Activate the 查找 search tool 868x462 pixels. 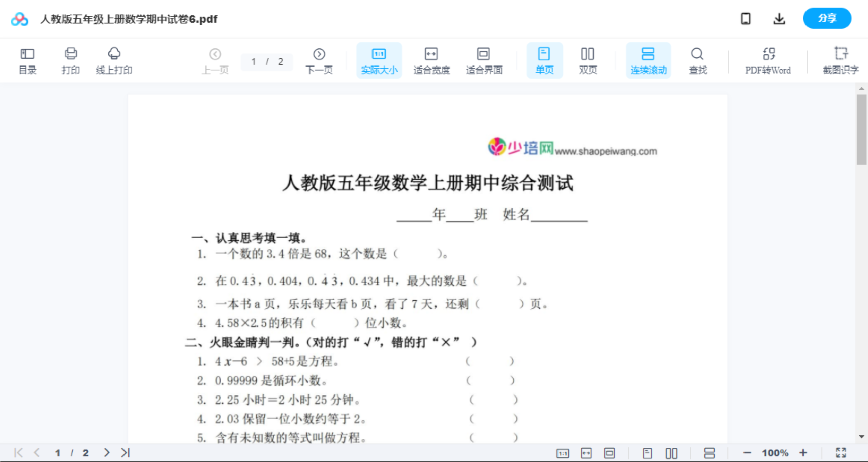tap(697, 60)
